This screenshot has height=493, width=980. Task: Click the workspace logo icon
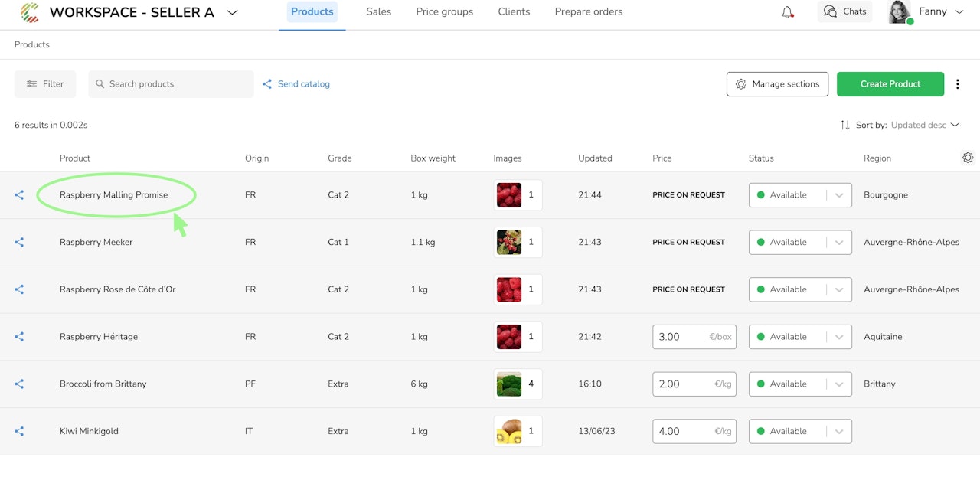pos(30,12)
